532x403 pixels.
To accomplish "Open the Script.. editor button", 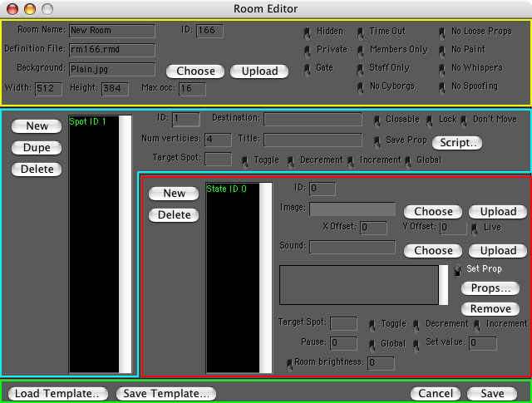I will (456, 143).
